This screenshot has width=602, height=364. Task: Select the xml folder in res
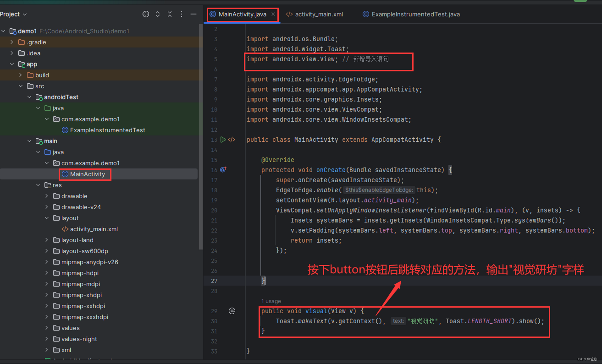62,350
